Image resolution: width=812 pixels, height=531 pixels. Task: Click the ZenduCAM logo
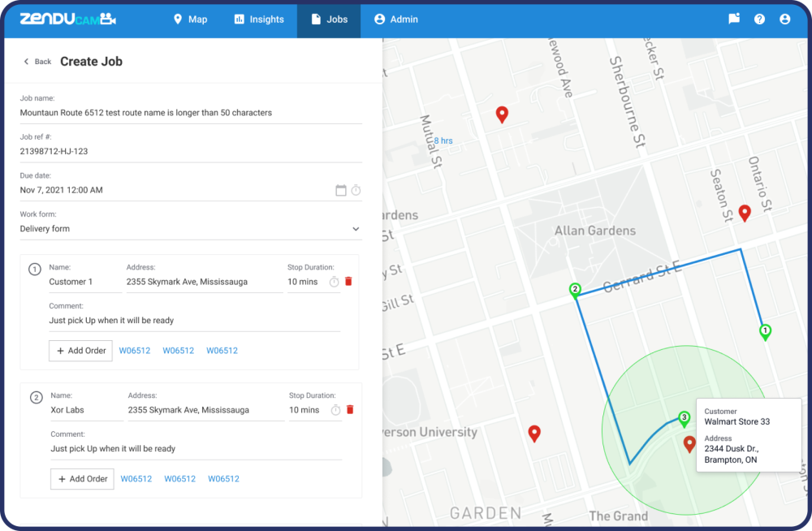point(68,19)
